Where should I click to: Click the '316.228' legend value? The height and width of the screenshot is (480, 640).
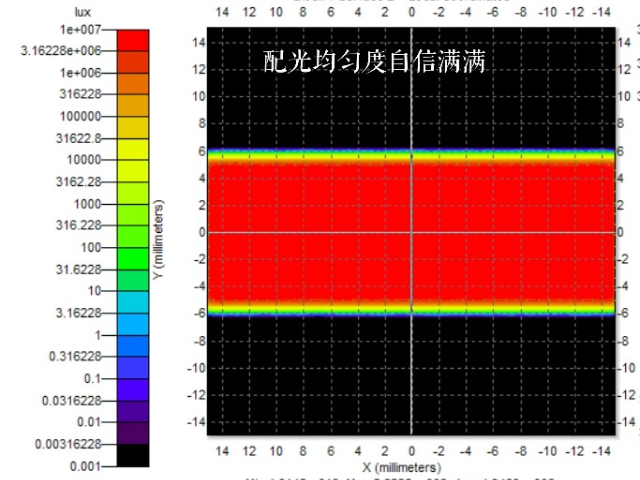tap(79, 225)
